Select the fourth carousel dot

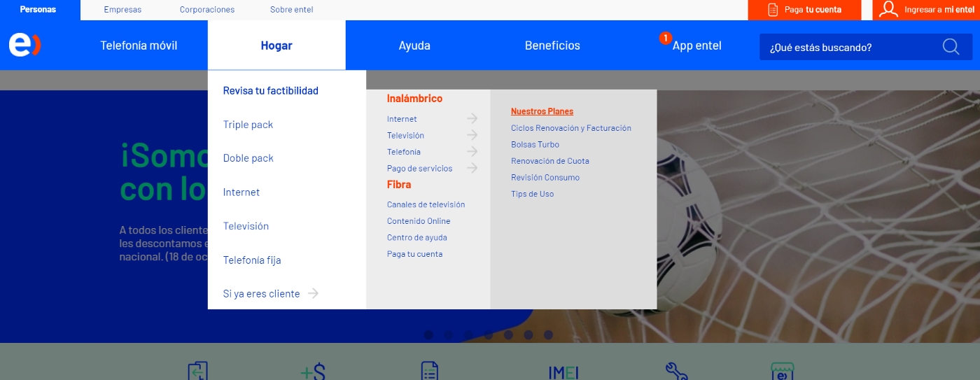click(x=489, y=335)
